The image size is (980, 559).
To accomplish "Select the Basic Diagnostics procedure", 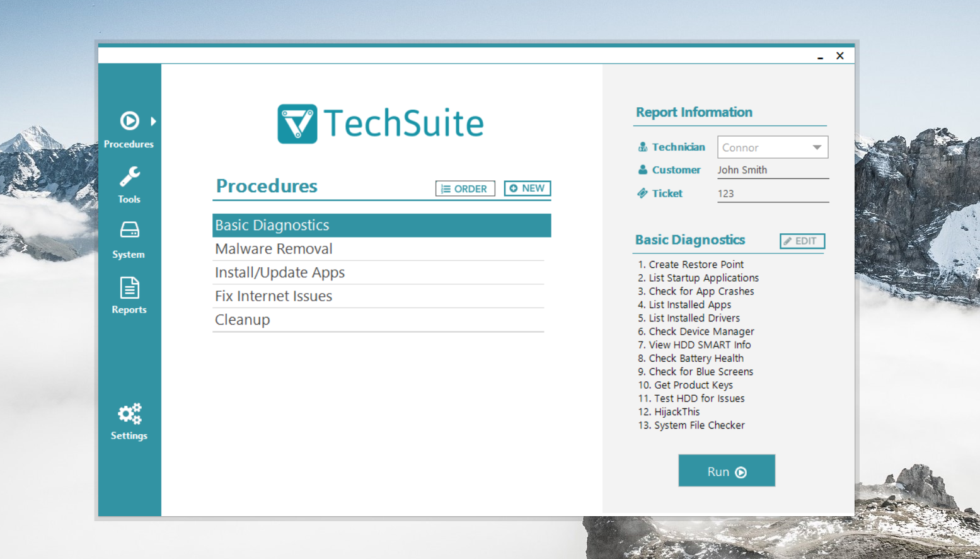I will pyautogui.click(x=381, y=225).
